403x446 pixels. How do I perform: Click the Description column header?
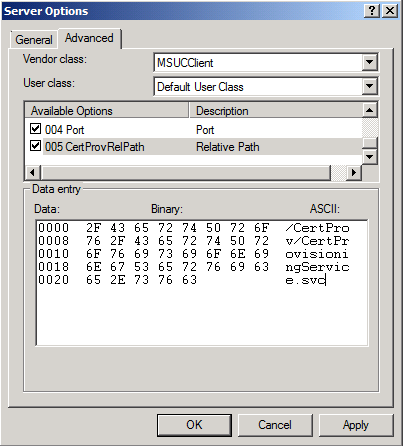(276, 111)
